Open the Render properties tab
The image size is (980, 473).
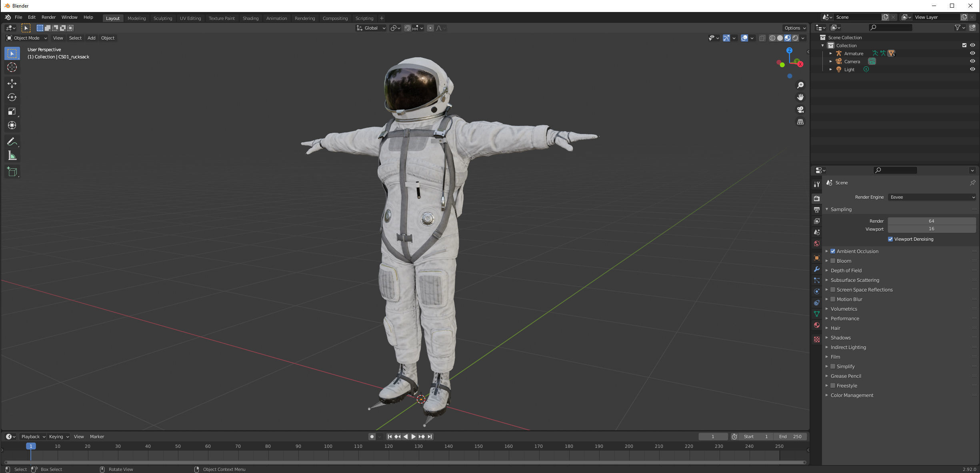817,198
